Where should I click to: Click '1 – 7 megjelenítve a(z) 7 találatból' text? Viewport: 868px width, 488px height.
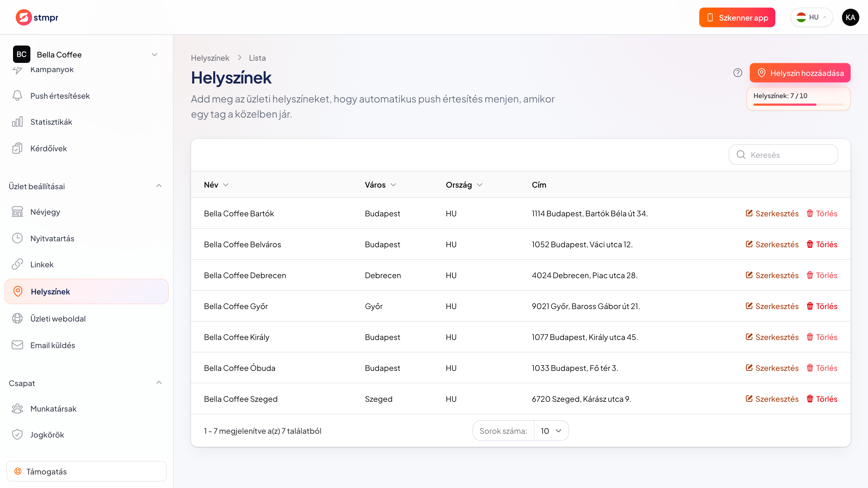coord(263,431)
